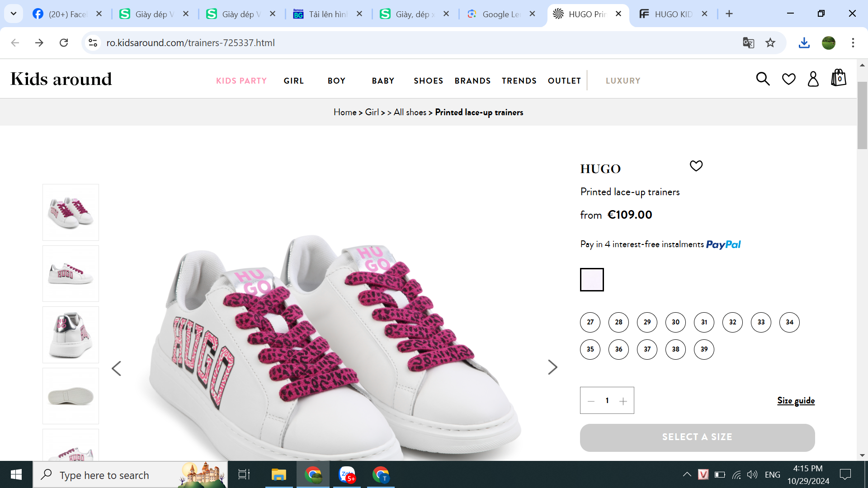Screen dimensions: 868x488
Task: Bookmark this page with the star icon
Action: (770, 43)
